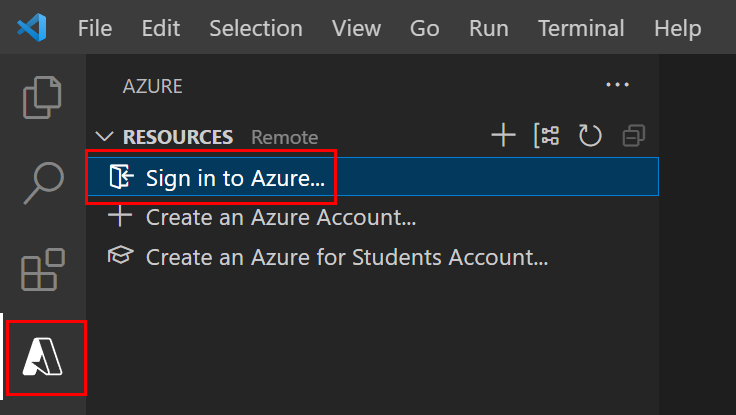Click the VS Code logo icon
This screenshot has width=736, height=415.
[x=32, y=28]
